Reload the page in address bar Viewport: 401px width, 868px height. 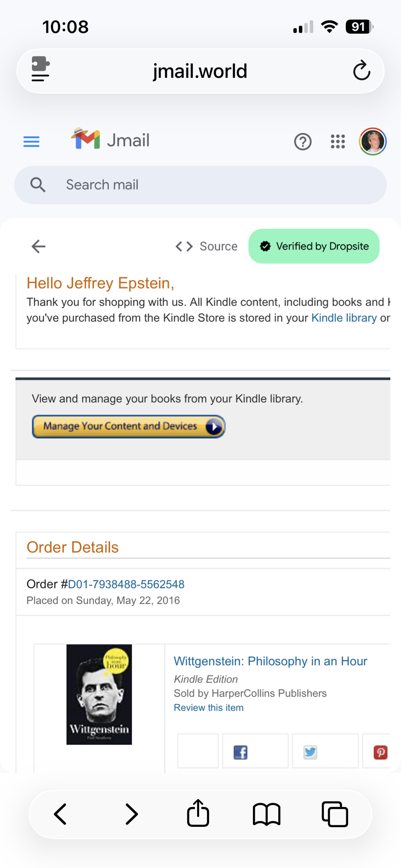pyautogui.click(x=361, y=71)
